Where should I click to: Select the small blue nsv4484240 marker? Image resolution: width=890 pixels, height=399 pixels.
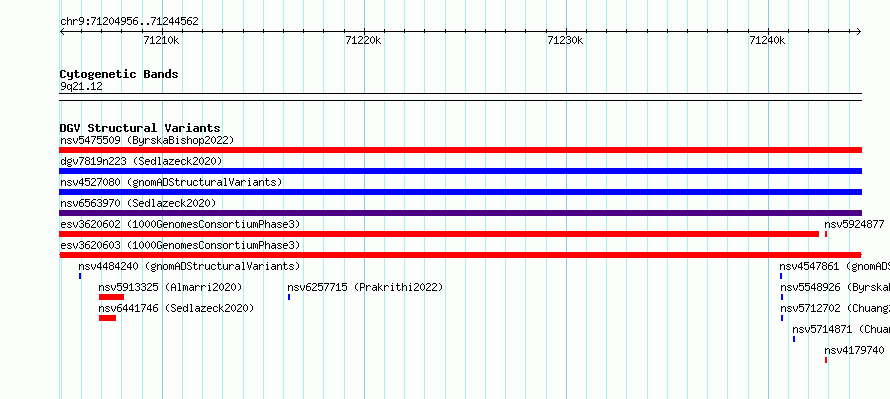80,276
